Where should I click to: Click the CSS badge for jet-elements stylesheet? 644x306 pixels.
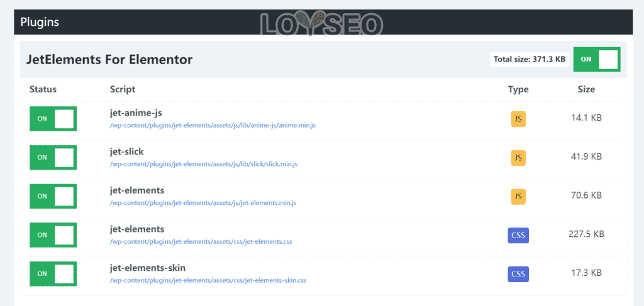(518, 236)
